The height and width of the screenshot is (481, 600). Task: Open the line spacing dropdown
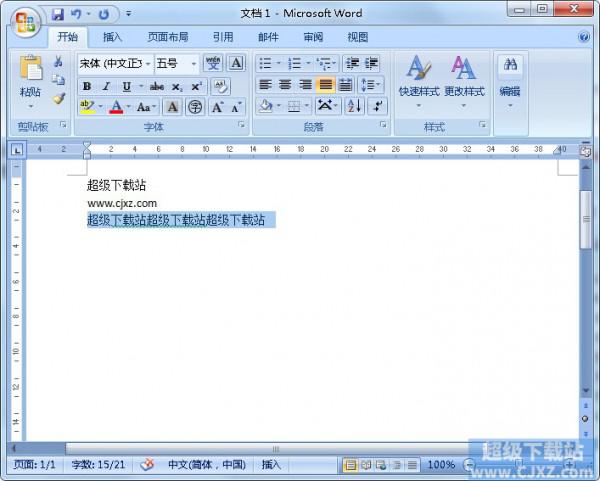[x=371, y=85]
